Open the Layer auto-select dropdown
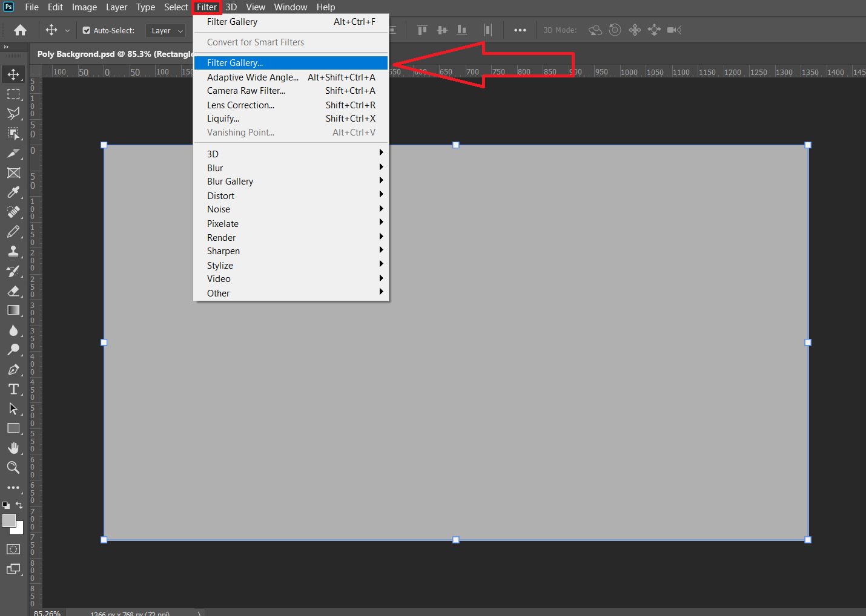866x616 pixels. point(167,31)
